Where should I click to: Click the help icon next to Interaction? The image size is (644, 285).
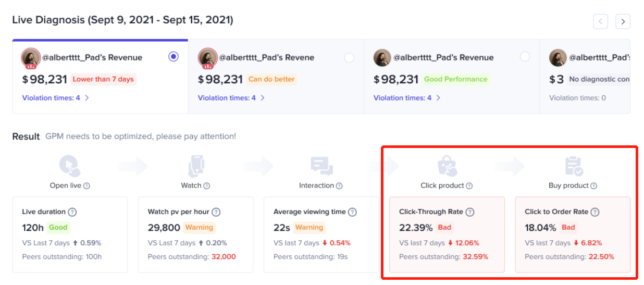click(339, 186)
